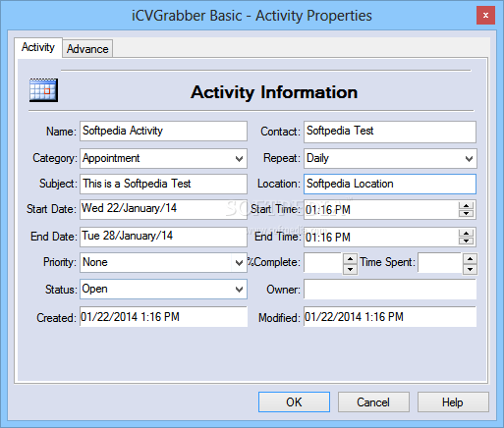
Task: Focus the Name field with Softpedia Activity
Action: pos(163,132)
